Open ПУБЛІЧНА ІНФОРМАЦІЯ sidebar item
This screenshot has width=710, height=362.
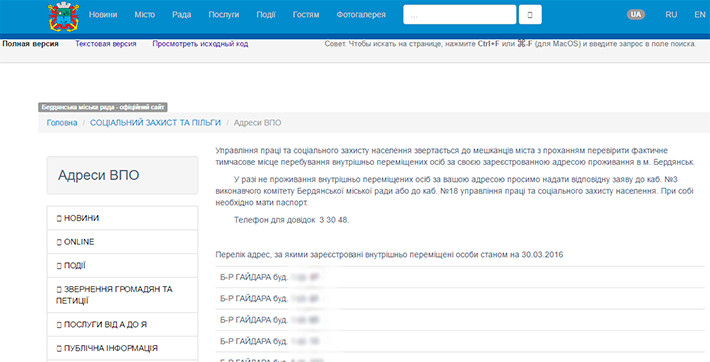pyautogui.click(x=122, y=348)
